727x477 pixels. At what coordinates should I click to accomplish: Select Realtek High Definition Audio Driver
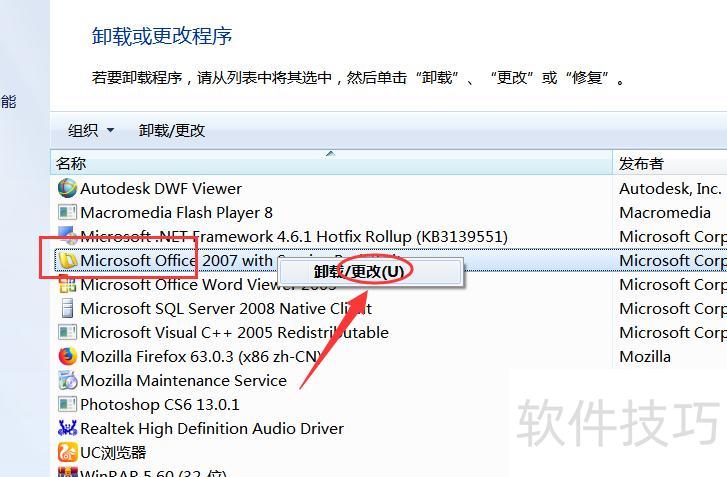212,429
